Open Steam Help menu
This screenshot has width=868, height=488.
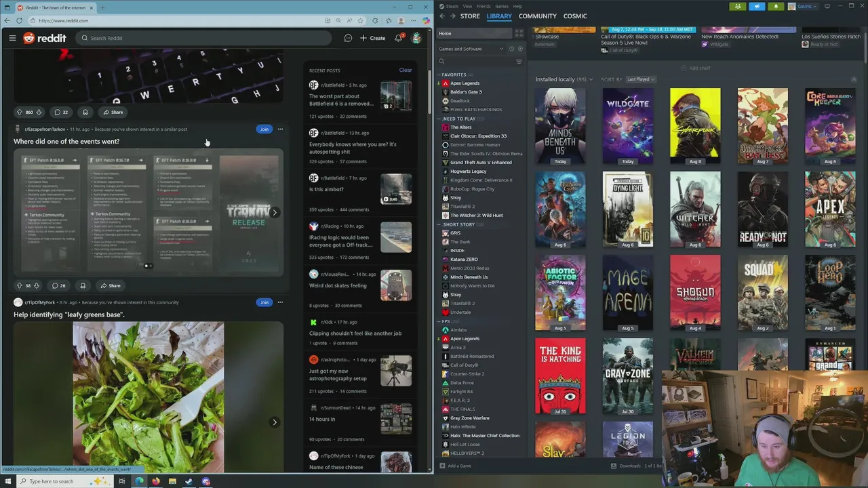tap(517, 6)
